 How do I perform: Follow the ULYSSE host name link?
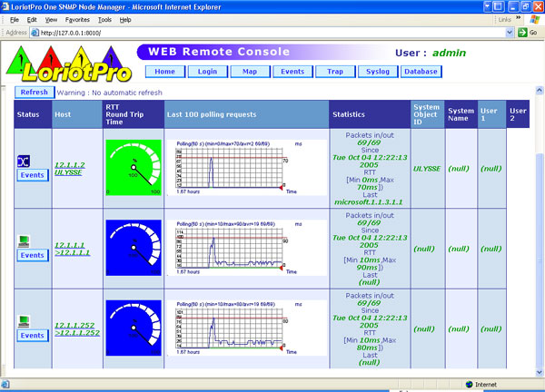(68, 172)
